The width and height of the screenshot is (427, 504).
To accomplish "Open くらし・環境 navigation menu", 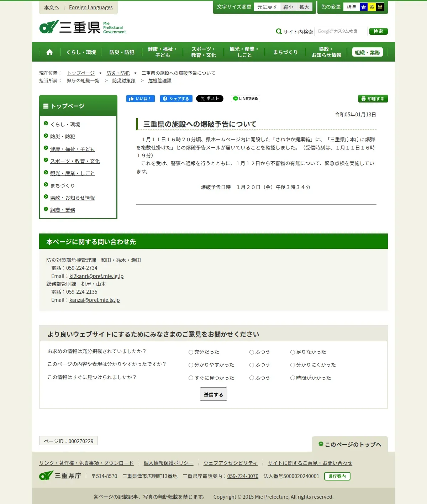I will point(81,52).
